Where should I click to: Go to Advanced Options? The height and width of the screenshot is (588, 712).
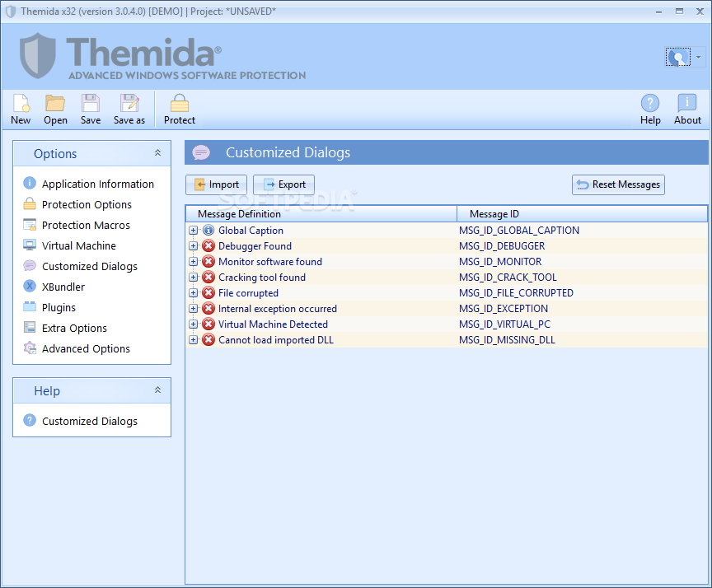[77, 348]
